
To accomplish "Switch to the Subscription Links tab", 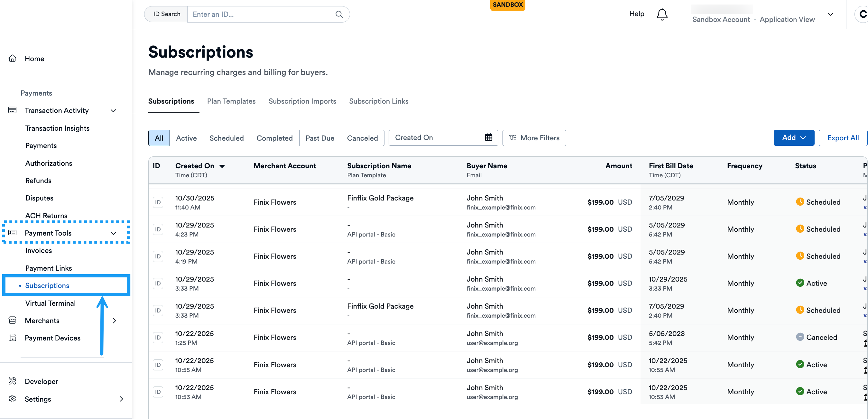I will [378, 101].
